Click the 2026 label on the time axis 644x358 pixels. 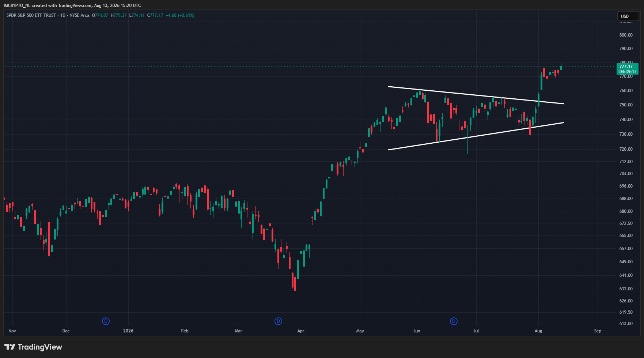128,331
